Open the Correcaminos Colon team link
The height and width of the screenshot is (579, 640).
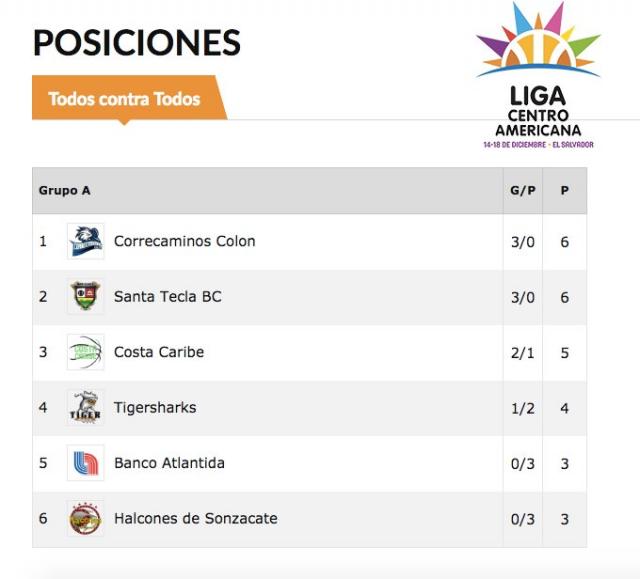(184, 241)
